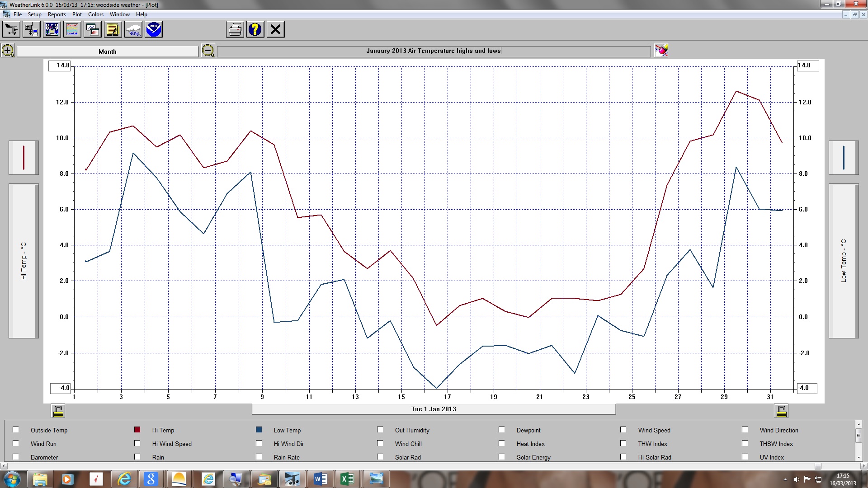
Task: Toggle the Wind Speed checkbox
Action: 623,430
